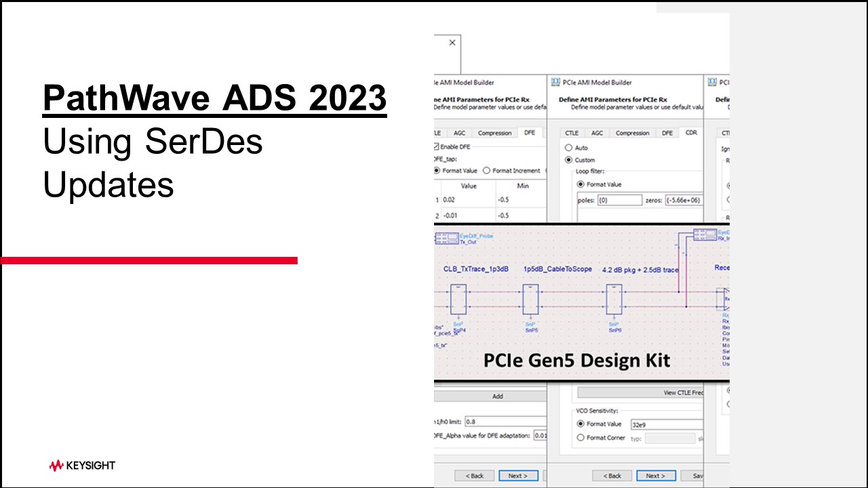Click the zeros input field

[684, 200]
